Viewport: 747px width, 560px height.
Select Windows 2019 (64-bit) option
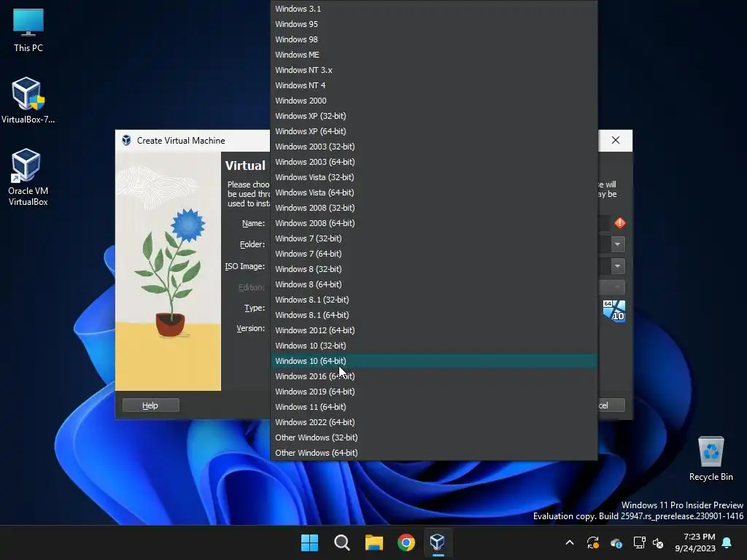pyautogui.click(x=434, y=392)
